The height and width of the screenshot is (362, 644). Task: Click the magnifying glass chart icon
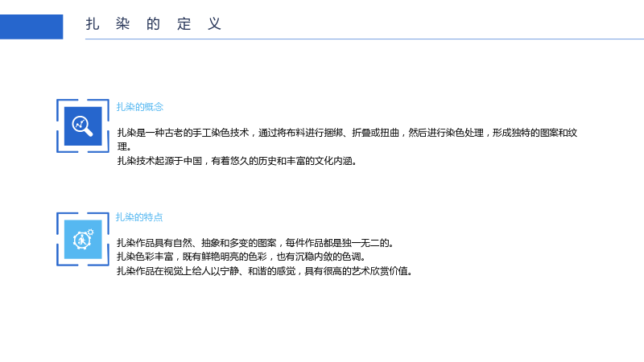tap(82, 125)
